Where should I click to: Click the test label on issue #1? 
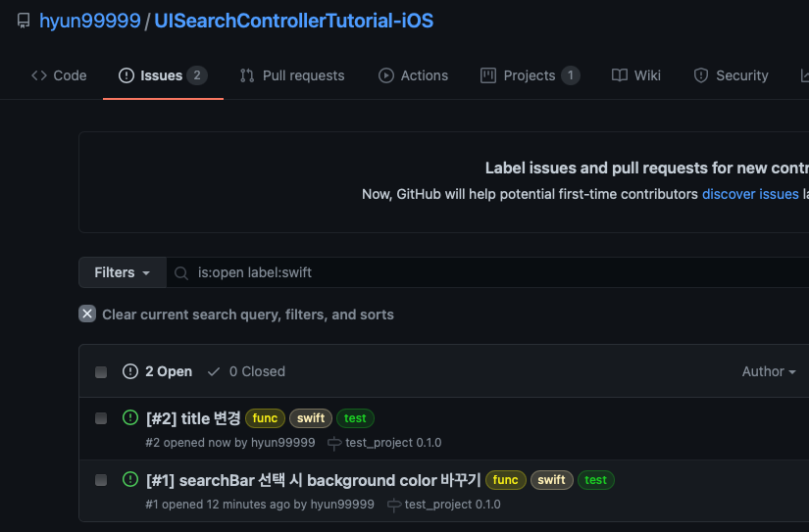point(596,480)
